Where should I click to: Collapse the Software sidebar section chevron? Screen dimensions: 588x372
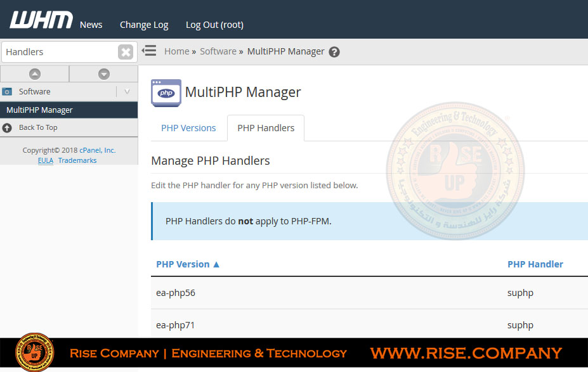127,91
